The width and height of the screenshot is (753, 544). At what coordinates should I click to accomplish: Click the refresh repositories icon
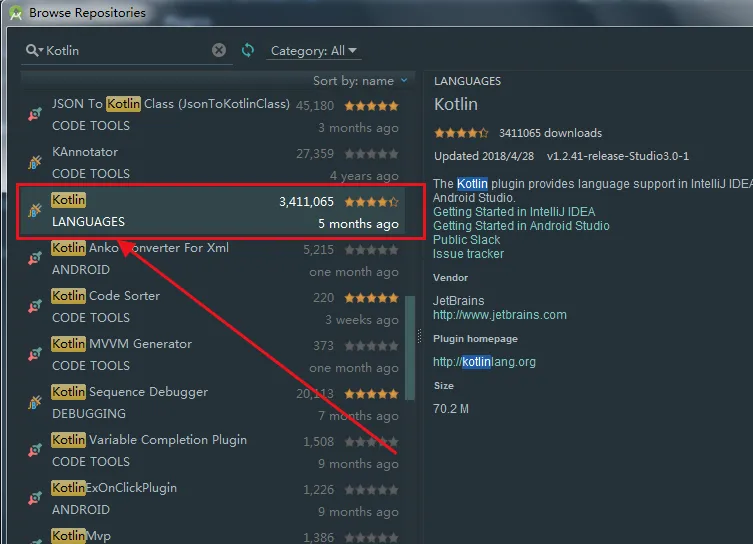[x=248, y=50]
